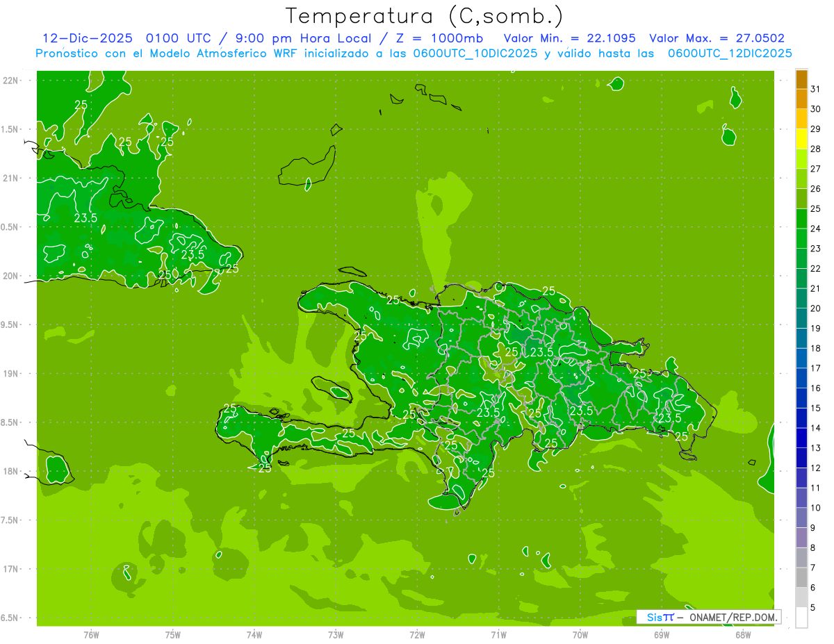
Task: Click the '19N' latitude axis label
Action: (x=10, y=373)
